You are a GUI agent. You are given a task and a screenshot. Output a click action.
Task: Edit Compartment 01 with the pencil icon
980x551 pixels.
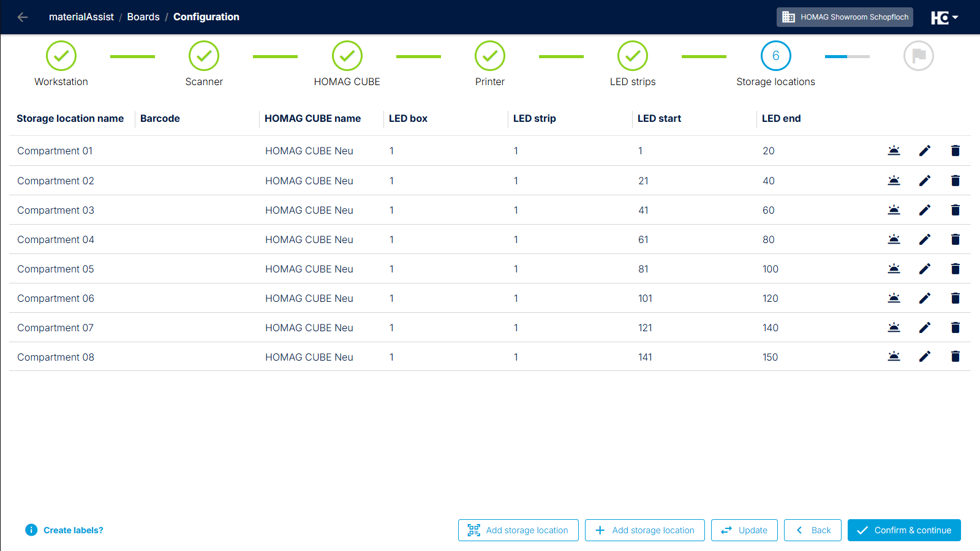click(x=925, y=151)
